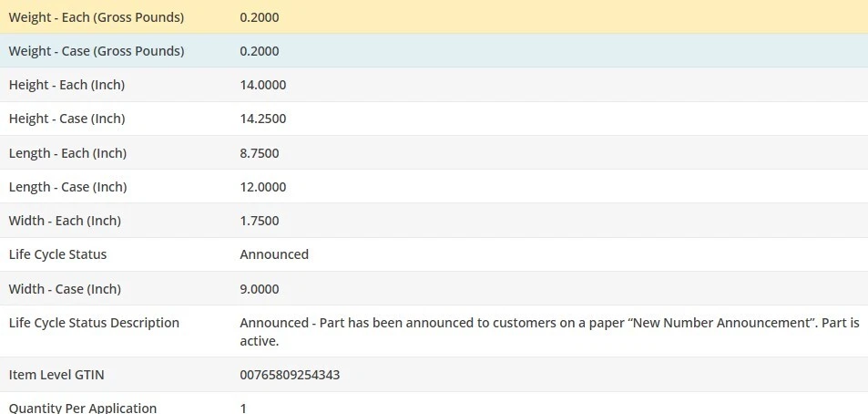Click the Quantity Per Application label
The image size is (868, 414).
click(x=83, y=408)
